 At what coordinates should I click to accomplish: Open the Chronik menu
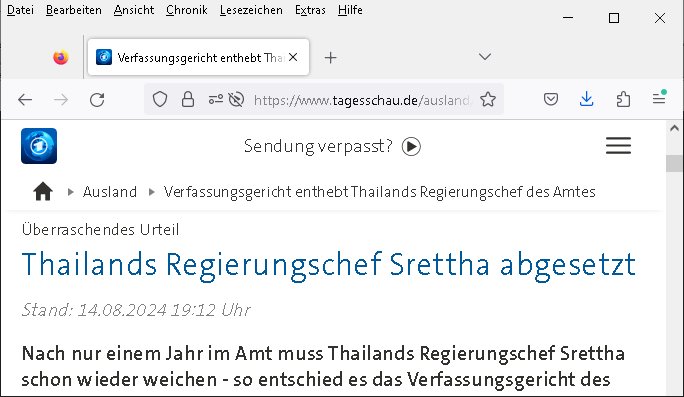(187, 10)
